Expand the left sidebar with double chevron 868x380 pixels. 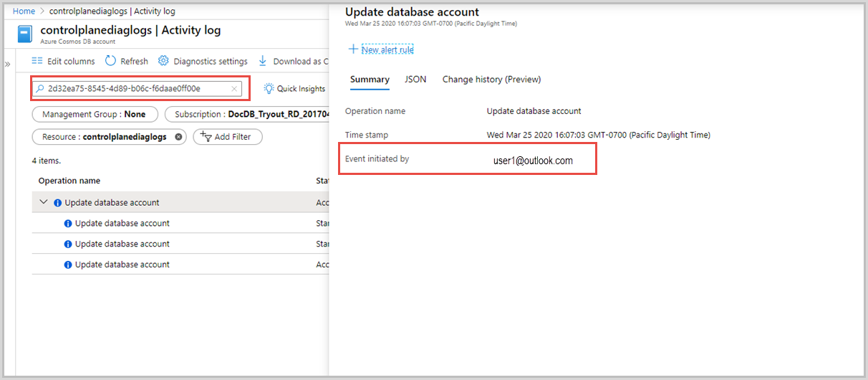pyautogui.click(x=7, y=65)
